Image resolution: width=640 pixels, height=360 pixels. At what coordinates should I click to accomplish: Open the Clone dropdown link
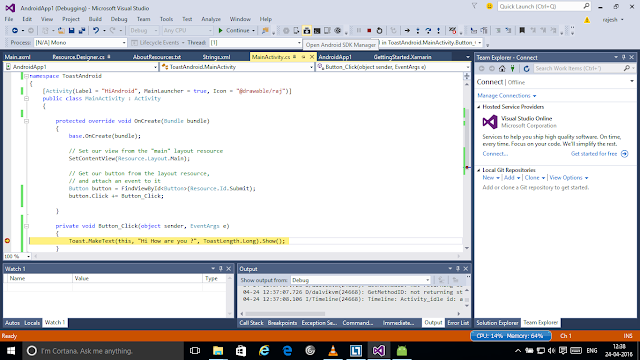pos(535,178)
